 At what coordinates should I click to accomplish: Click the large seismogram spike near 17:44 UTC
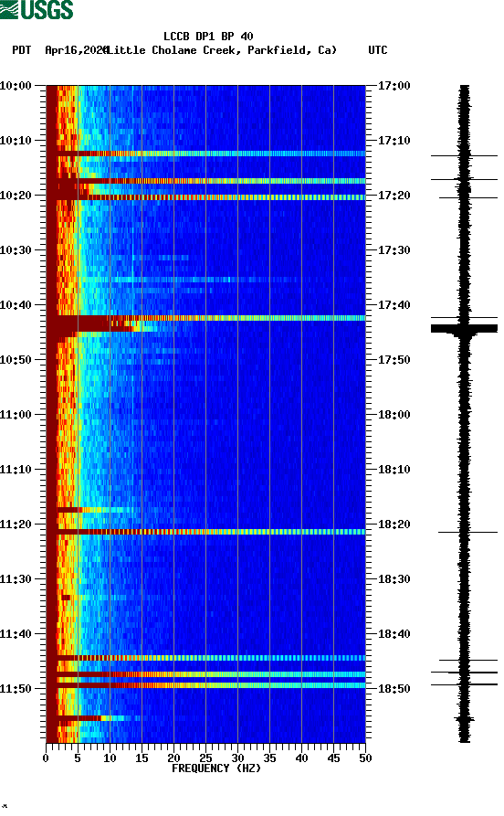tap(464, 328)
